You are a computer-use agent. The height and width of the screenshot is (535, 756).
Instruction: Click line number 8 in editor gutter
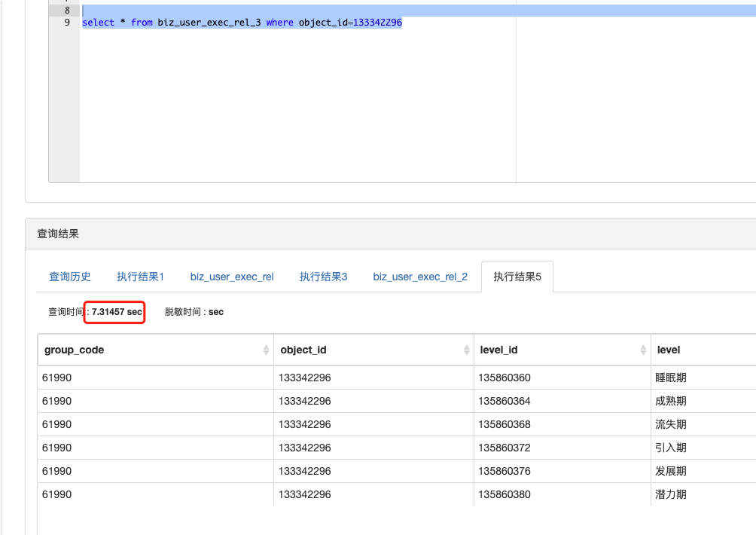click(67, 10)
